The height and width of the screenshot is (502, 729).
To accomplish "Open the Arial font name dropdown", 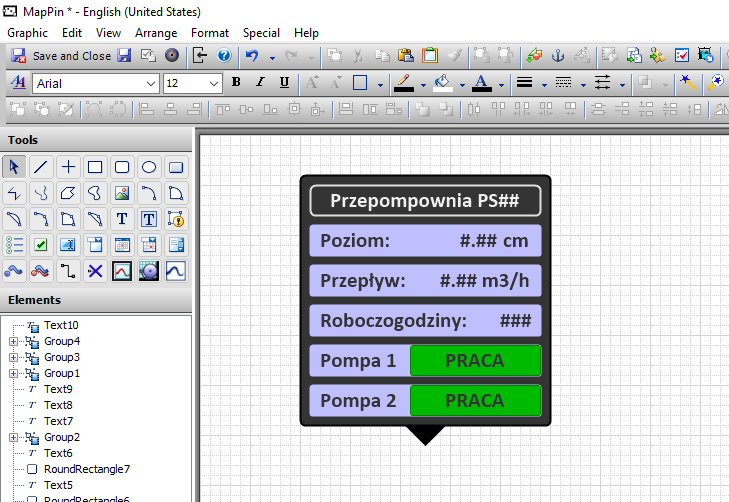I will tap(151, 84).
